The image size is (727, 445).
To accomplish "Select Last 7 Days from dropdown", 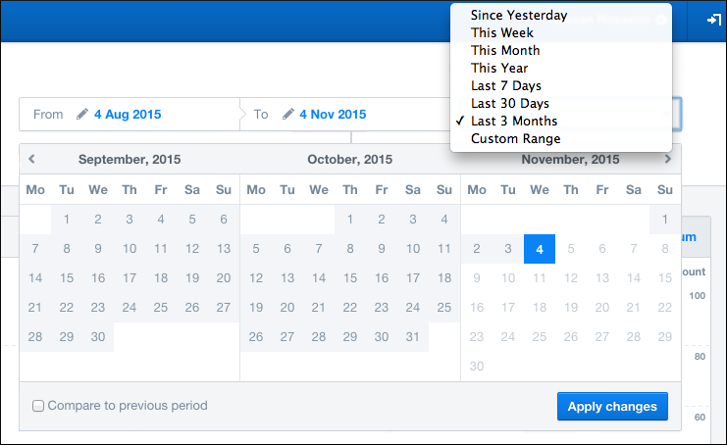I will pos(505,86).
